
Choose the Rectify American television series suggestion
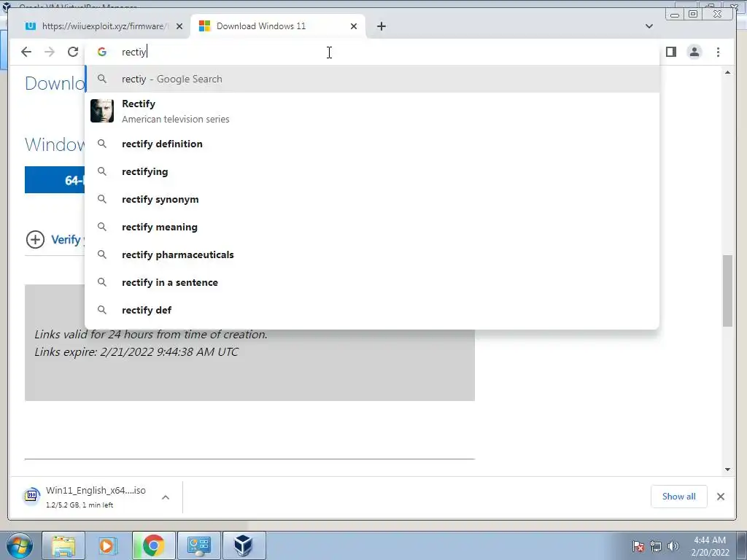373,111
